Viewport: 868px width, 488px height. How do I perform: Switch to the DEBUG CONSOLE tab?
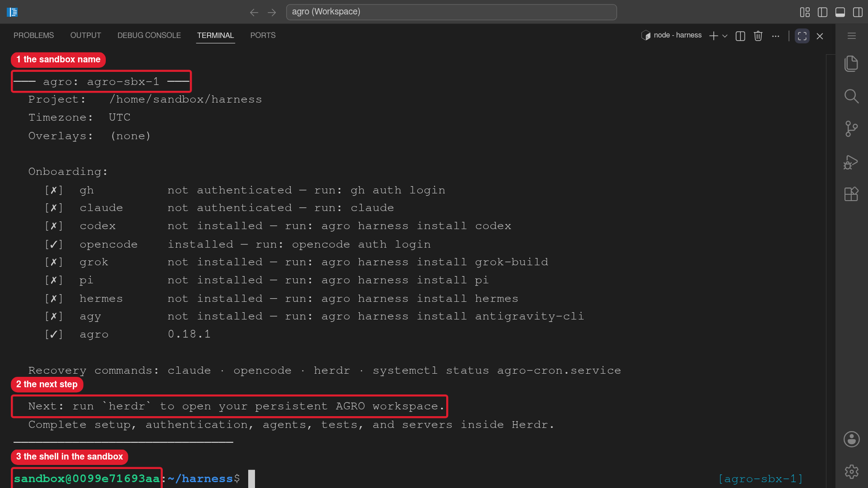149,35
